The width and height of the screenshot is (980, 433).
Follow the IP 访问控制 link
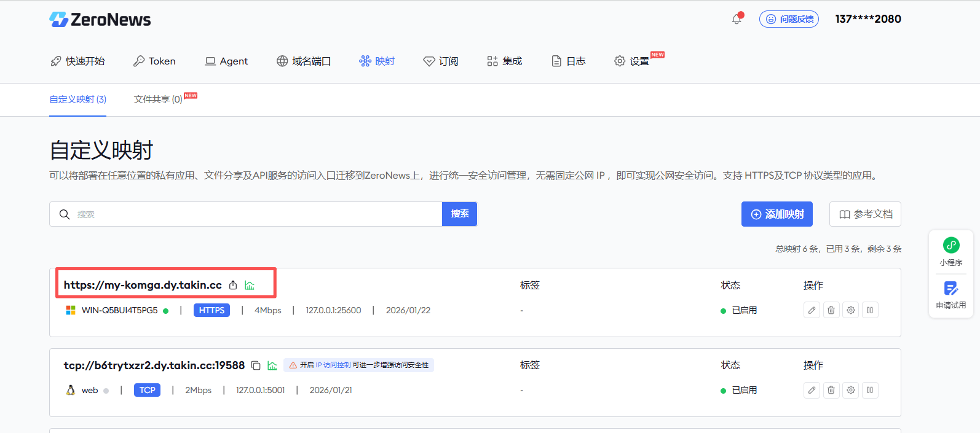[333, 365]
